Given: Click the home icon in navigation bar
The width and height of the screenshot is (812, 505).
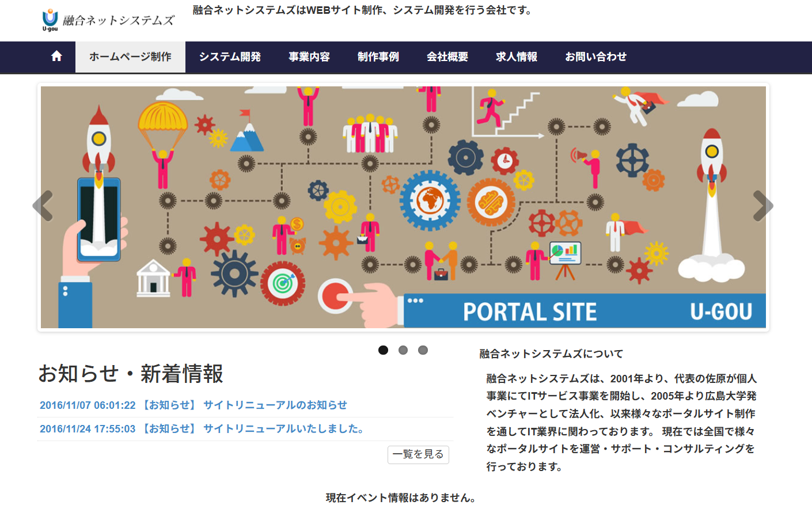Looking at the screenshot, I should point(56,56).
